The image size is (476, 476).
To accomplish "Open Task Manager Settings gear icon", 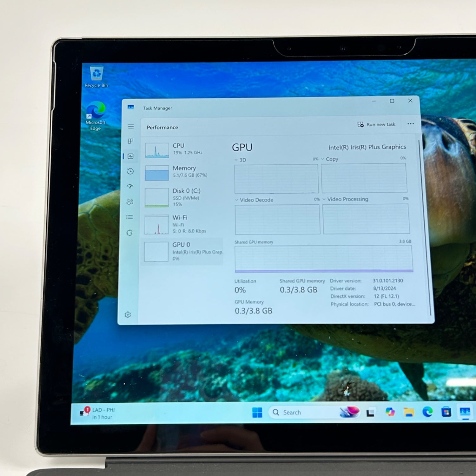I will (128, 315).
